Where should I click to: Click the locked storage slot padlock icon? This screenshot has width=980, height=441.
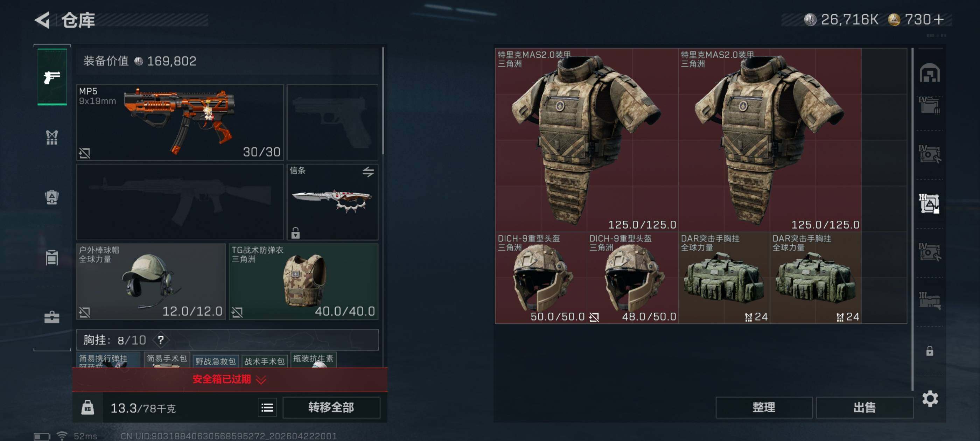pyautogui.click(x=929, y=350)
